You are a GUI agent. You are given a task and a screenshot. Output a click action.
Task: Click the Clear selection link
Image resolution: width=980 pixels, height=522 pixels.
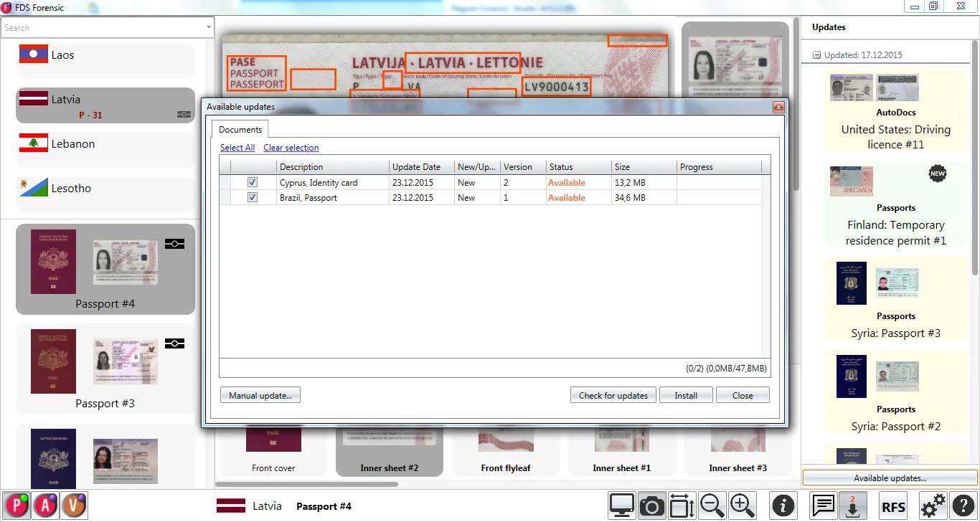pyautogui.click(x=291, y=148)
